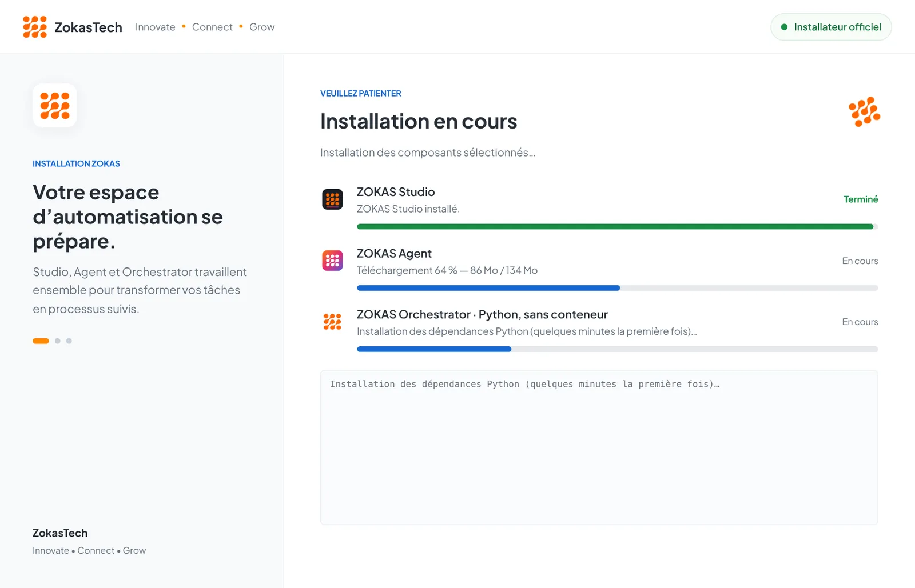915x588 pixels.
Task: Click the Innovate header item
Action: click(x=156, y=27)
